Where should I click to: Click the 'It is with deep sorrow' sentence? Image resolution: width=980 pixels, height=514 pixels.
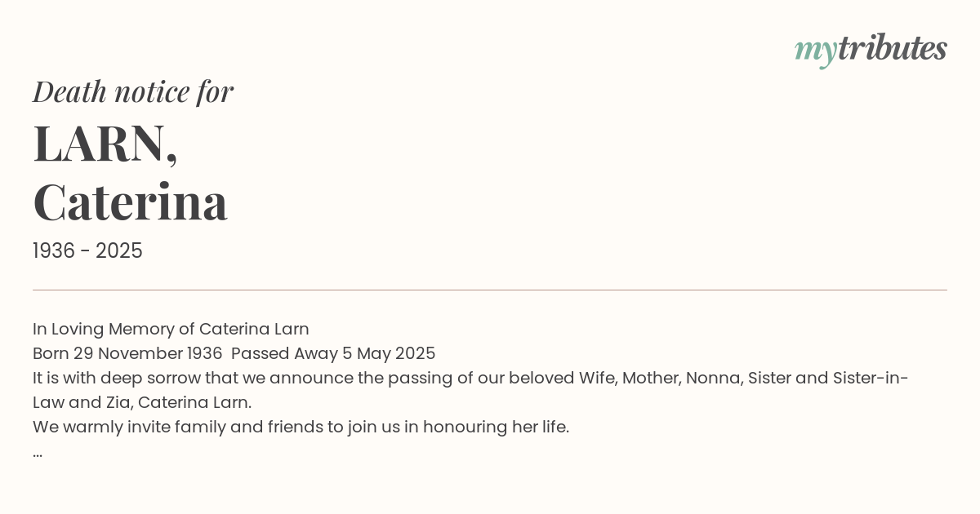point(470,378)
